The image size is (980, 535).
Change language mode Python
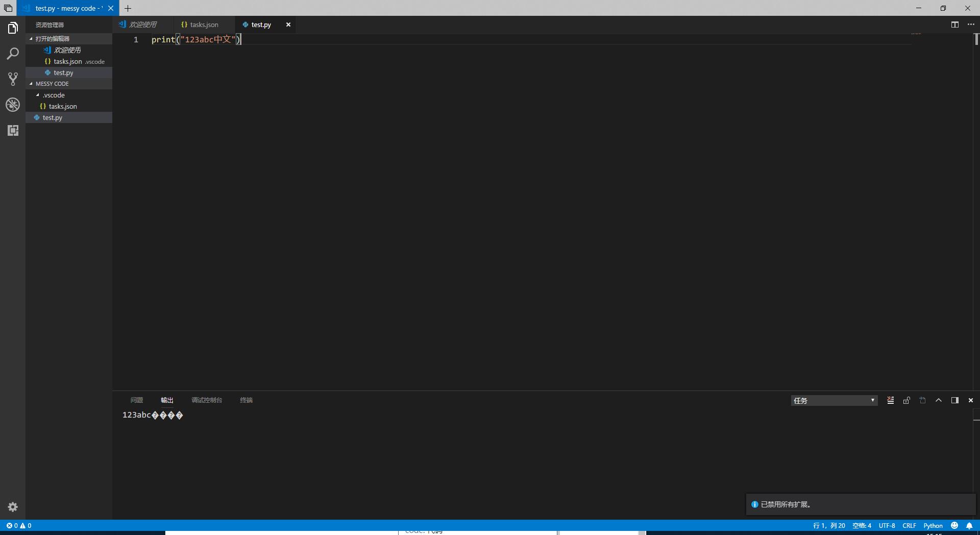(933, 525)
